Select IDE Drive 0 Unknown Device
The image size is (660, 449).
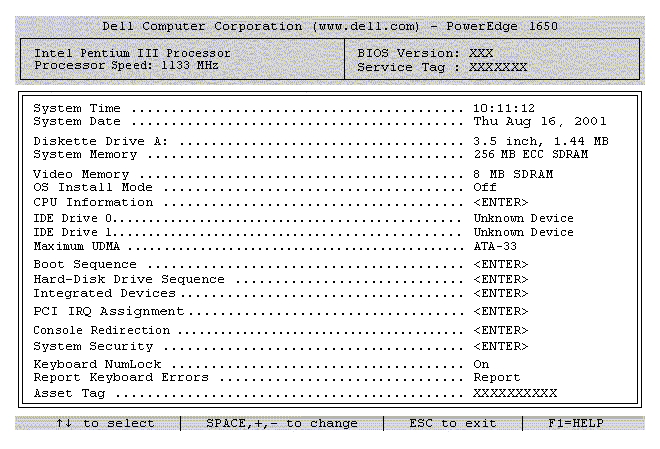[523, 218]
